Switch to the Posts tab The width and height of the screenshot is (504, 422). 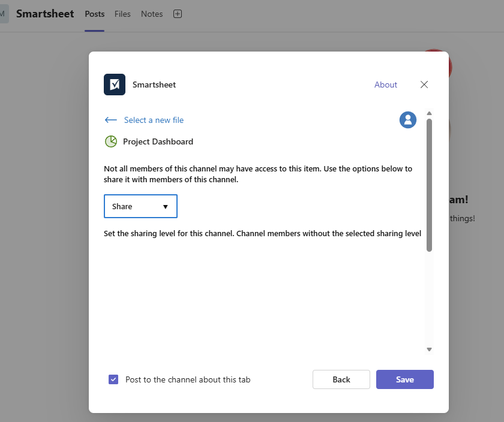(95, 14)
